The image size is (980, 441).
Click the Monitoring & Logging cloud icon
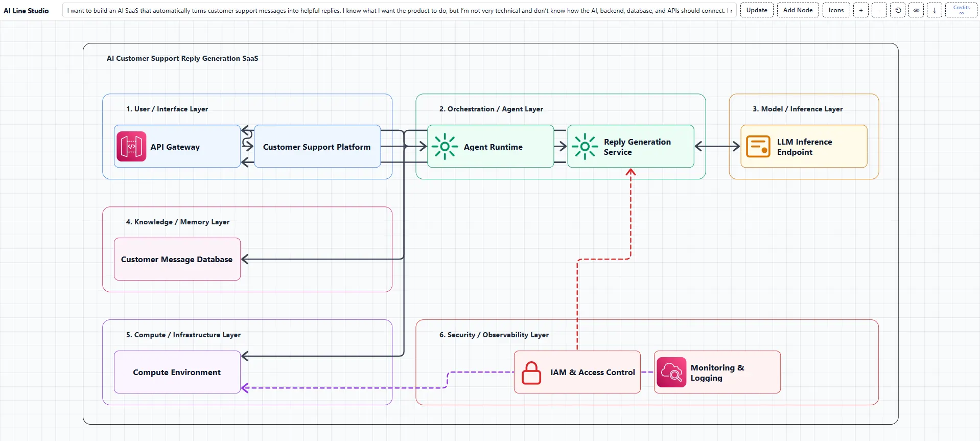pyautogui.click(x=671, y=372)
